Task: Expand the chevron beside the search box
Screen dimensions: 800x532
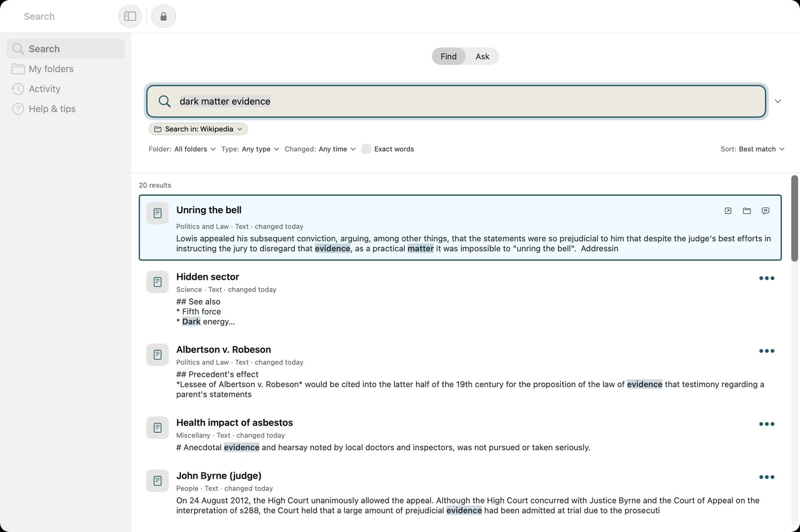Action: click(x=778, y=101)
